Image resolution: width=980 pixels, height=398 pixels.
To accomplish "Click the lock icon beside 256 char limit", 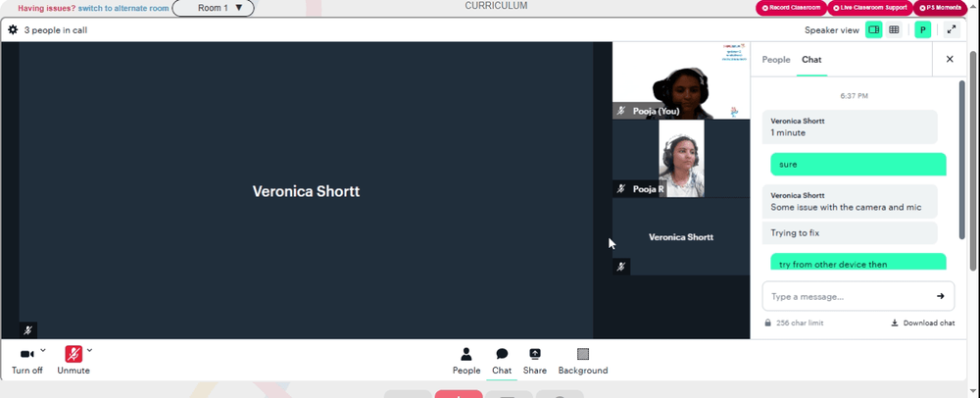I will coord(767,323).
